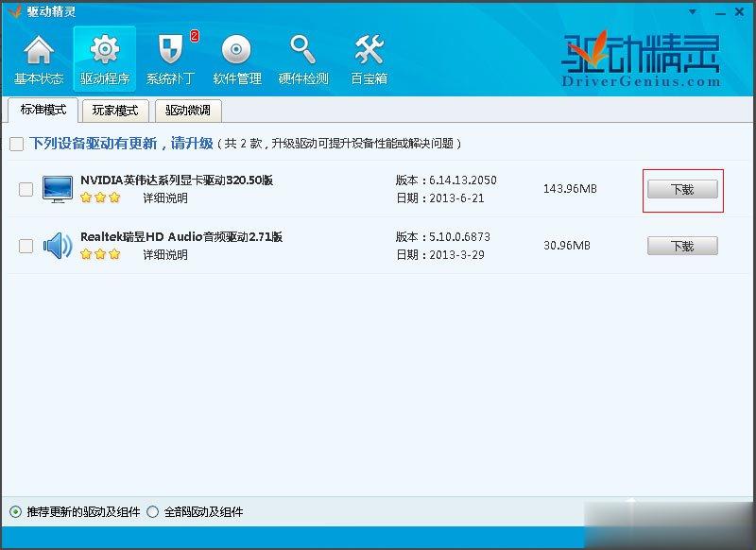Download the NVIDIA 320.50 driver
Viewport: 756px width, 550px height.
click(682, 189)
